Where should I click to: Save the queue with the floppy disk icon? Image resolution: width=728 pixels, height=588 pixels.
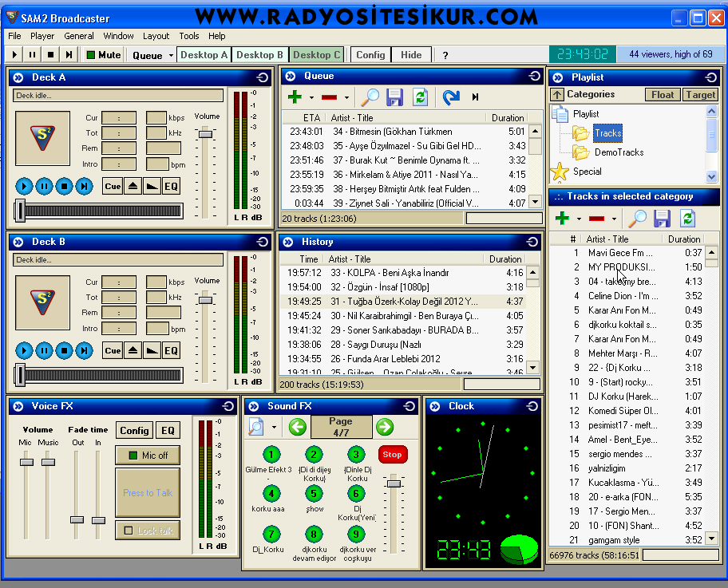[394, 97]
